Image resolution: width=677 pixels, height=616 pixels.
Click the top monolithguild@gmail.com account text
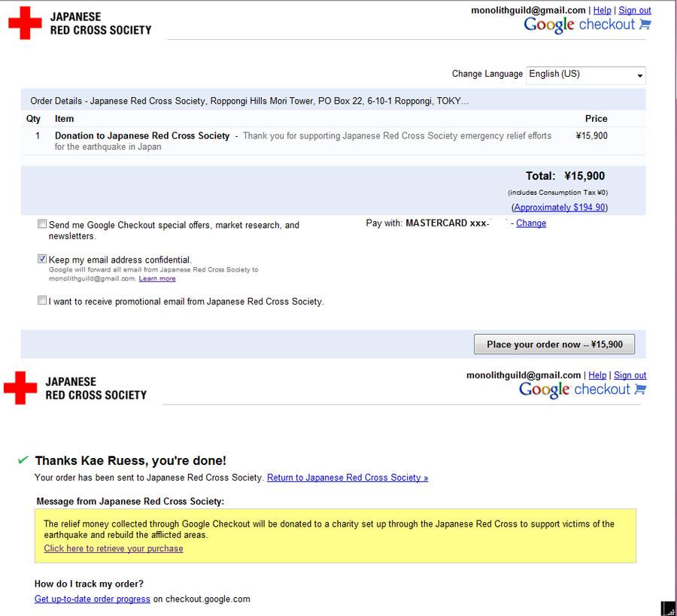tap(528, 11)
